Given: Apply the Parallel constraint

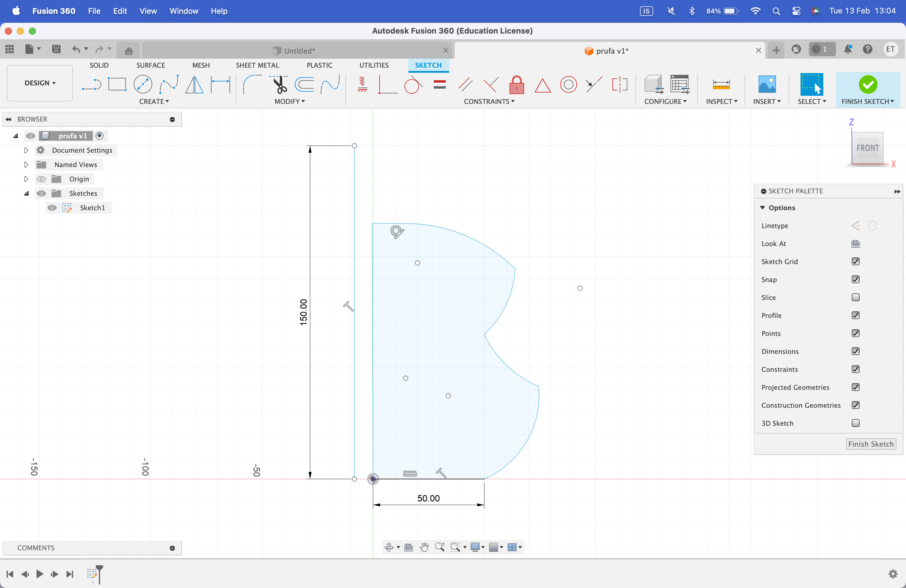Looking at the screenshot, I should 465,84.
